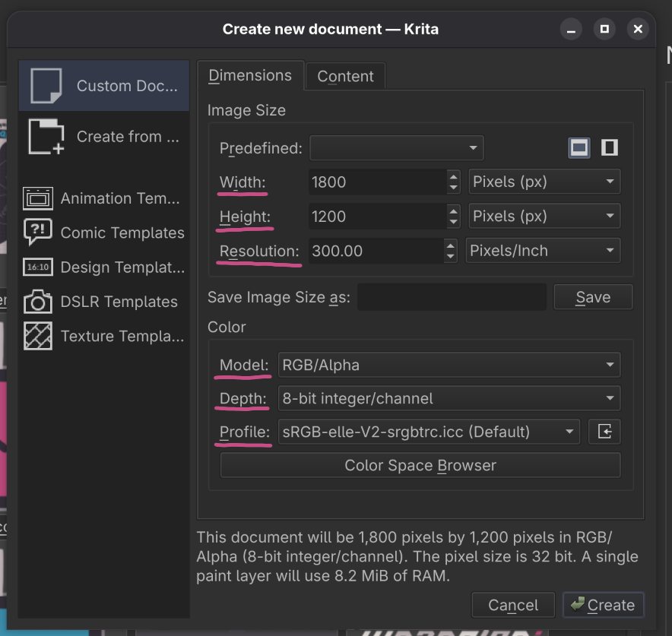This screenshot has width=672, height=636.
Task: Click the Height value field 1200
Action: coord(378,217)
